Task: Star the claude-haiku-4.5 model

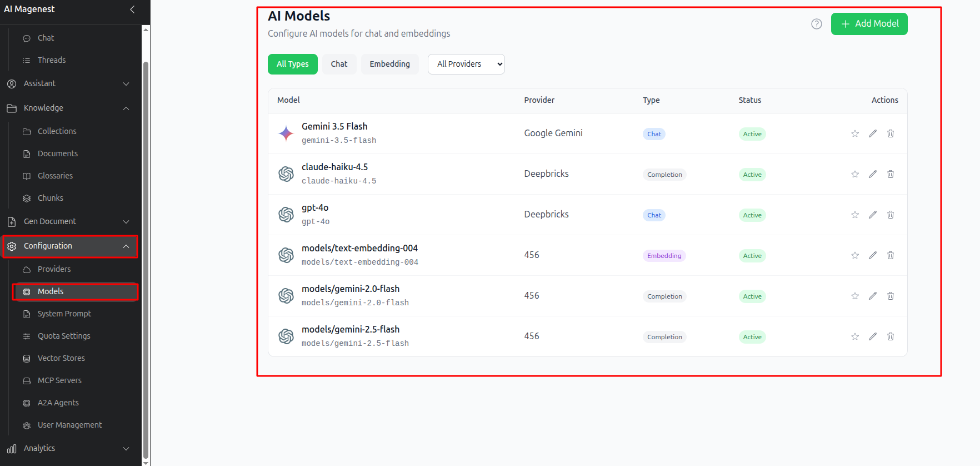Action: click(855, 174)
